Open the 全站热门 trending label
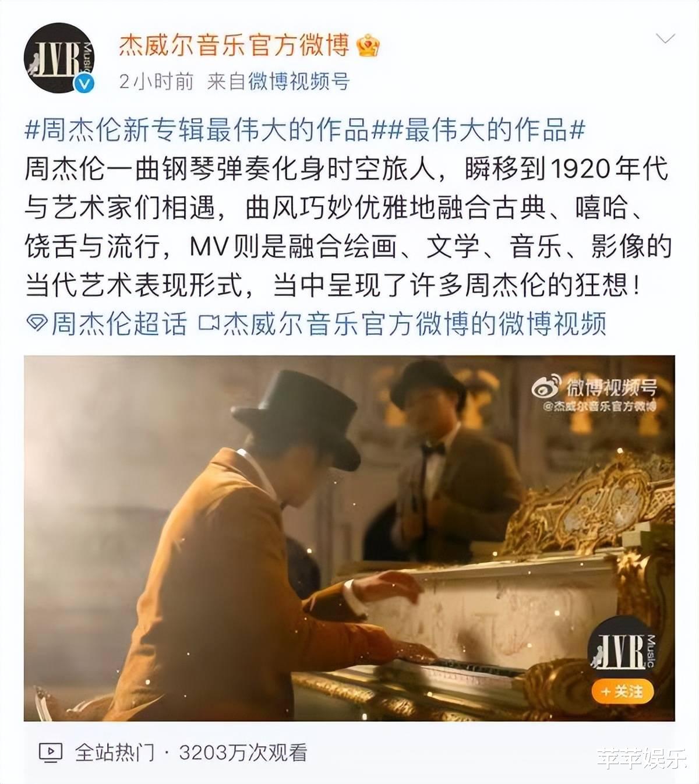699x784 pixels. pyautogui.click(x=115, y=753)
